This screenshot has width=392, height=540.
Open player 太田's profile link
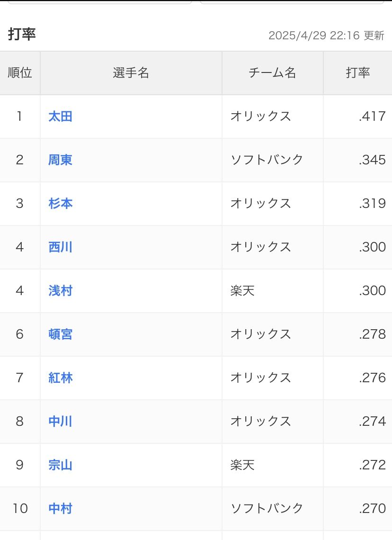click(x=60, y=117)
